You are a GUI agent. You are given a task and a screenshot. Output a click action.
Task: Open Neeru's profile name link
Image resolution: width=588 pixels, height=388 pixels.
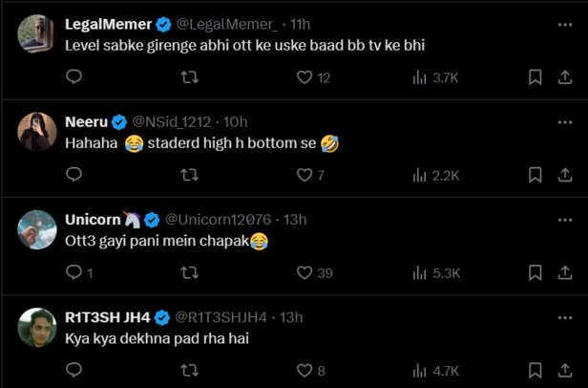point(86,121)
